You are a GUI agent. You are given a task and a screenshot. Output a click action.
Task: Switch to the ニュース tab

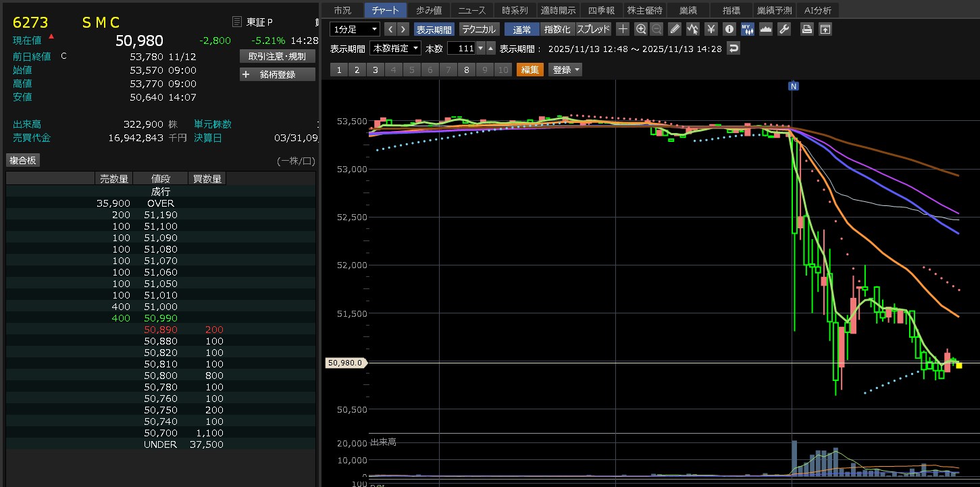(471, 10)
